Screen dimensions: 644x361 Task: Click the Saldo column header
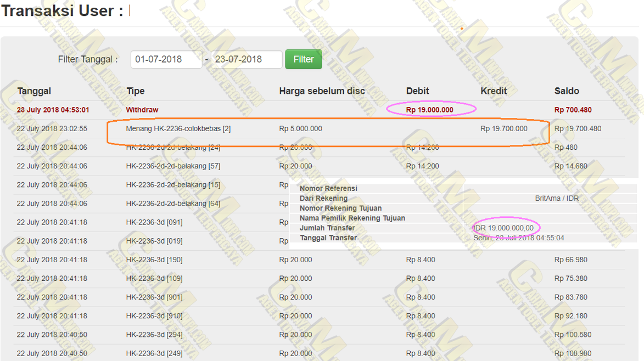coord(567,91)
